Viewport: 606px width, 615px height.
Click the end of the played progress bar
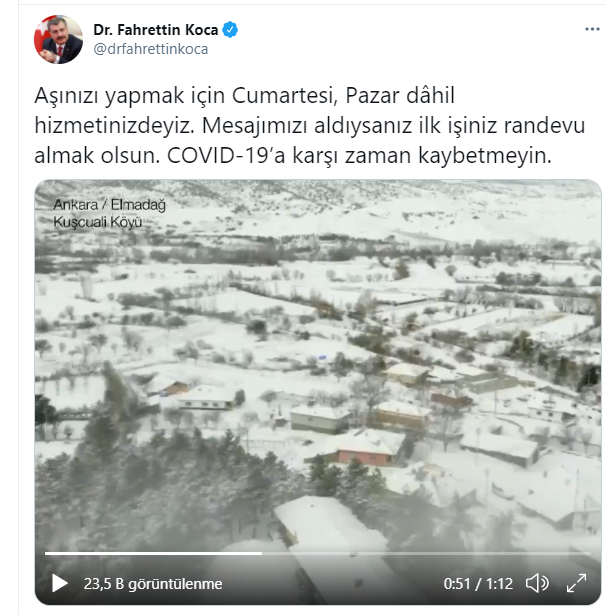click(261, 553)
